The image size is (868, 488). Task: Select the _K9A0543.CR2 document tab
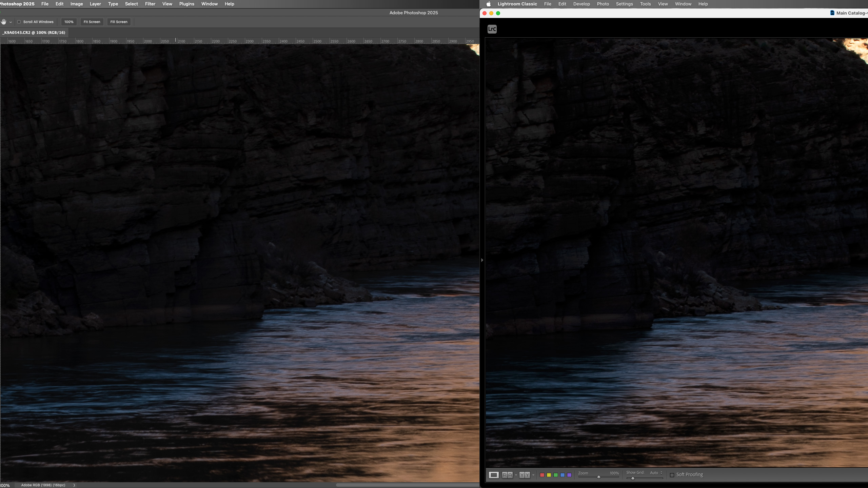point(33,32)
